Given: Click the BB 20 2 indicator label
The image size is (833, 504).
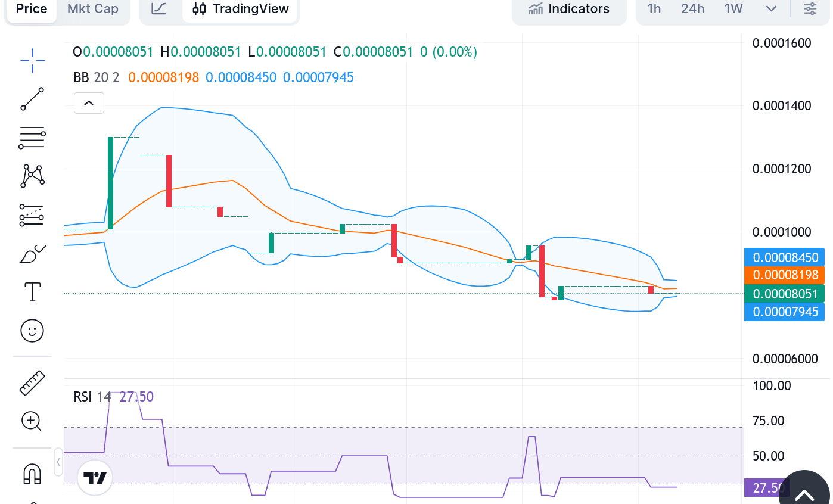Looking at the screenshot, I should (97, 77).
